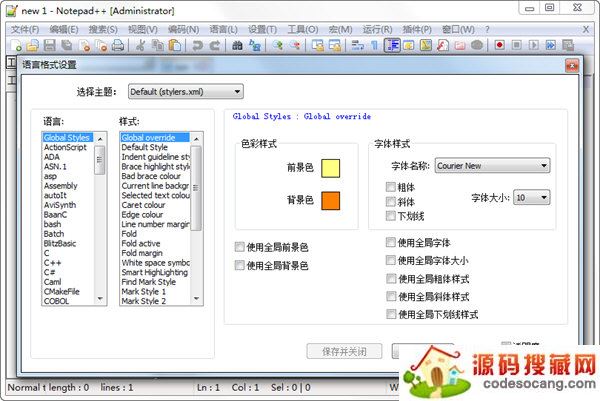Click the language list scroll-down arrow

pos(100,298)
